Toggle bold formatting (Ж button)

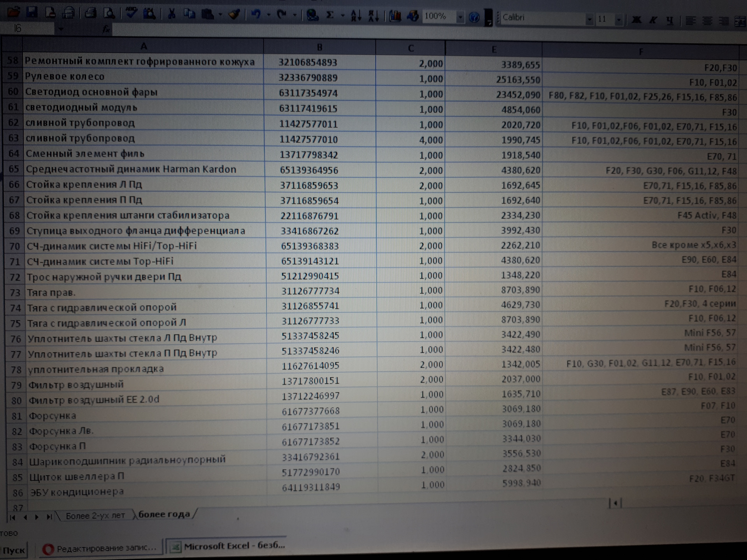point(637,20)
